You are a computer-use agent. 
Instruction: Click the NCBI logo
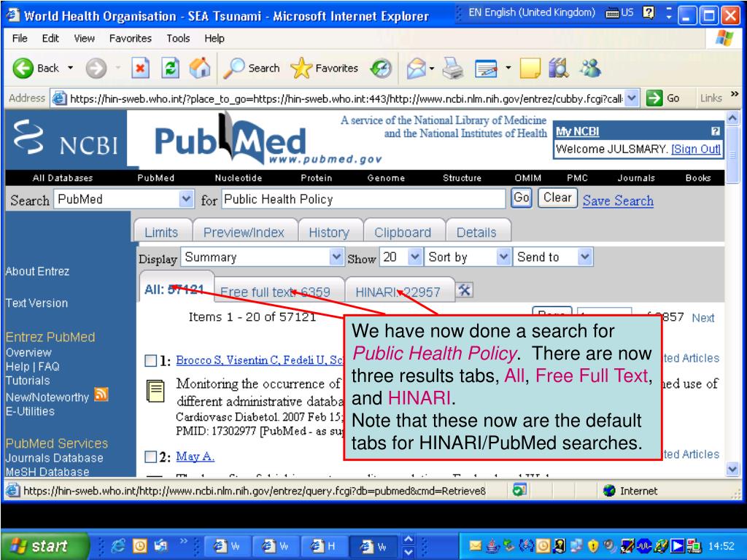pos(66,138)
